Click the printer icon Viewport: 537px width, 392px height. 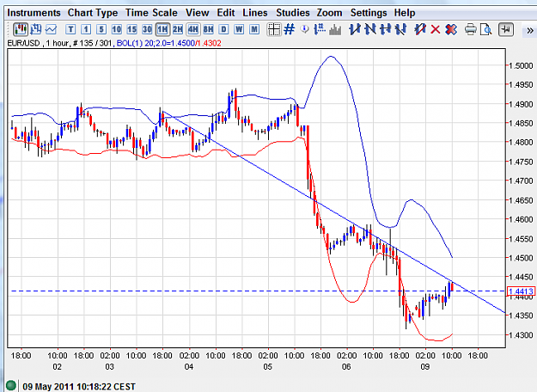coord(471,29)
